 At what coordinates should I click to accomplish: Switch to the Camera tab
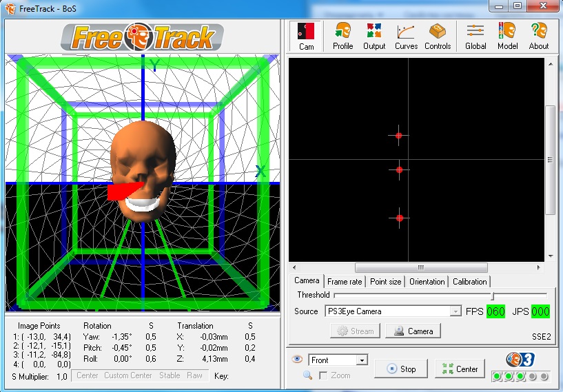pos(307,280)
